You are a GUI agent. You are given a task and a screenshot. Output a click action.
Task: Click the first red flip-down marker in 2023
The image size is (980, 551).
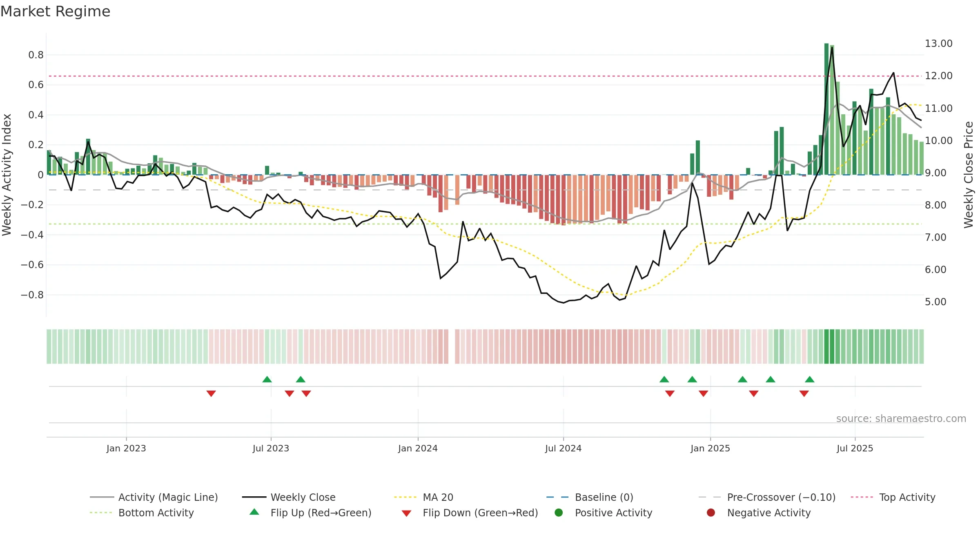pos(211,393)
